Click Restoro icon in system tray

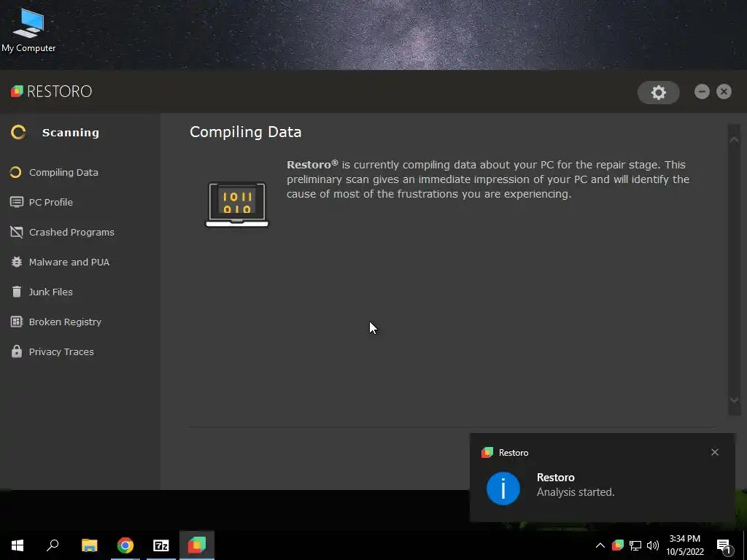click(617, 545)
